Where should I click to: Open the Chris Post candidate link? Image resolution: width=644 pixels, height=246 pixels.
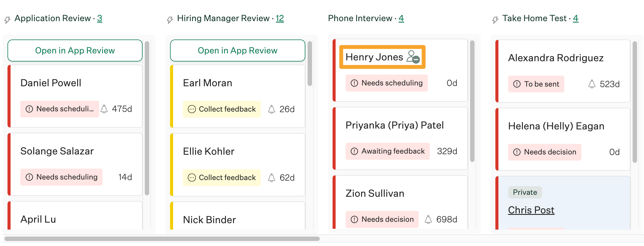(x=531, y=210)
